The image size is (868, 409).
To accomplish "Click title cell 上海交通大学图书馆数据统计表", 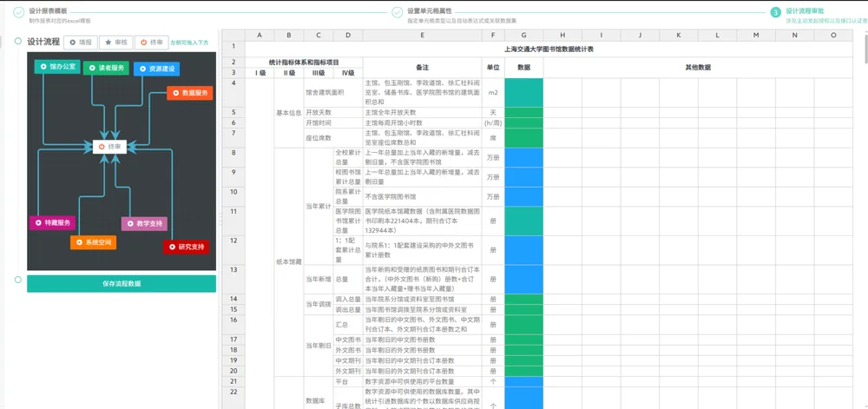I will [549, 49].
